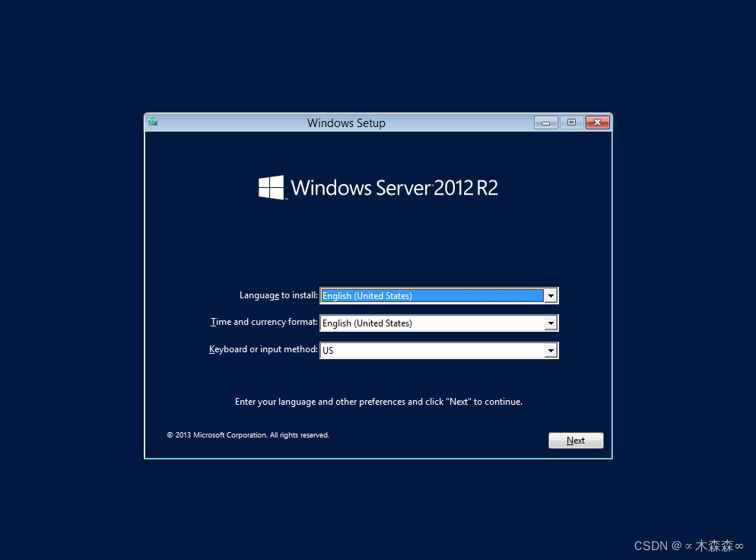
Task: Click the Keyboard or input method label
Action: coord(263,349)
